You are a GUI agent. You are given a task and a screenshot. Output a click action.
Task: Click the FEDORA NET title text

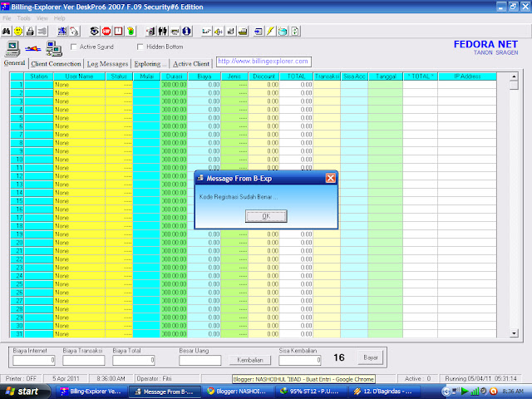[x=485, y=44]
